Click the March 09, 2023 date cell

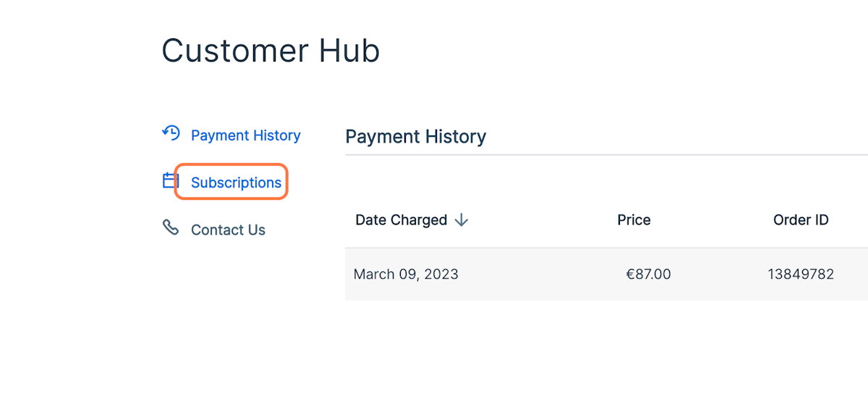click(406, 274)
